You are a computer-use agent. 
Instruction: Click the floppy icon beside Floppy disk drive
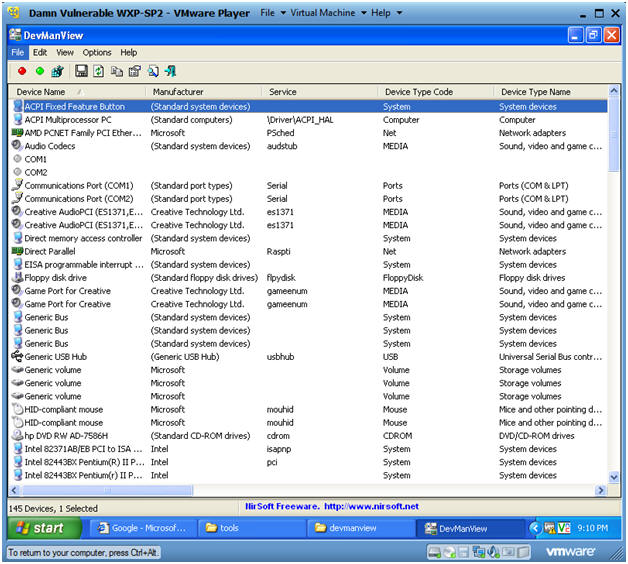click(x=18, y=277)
